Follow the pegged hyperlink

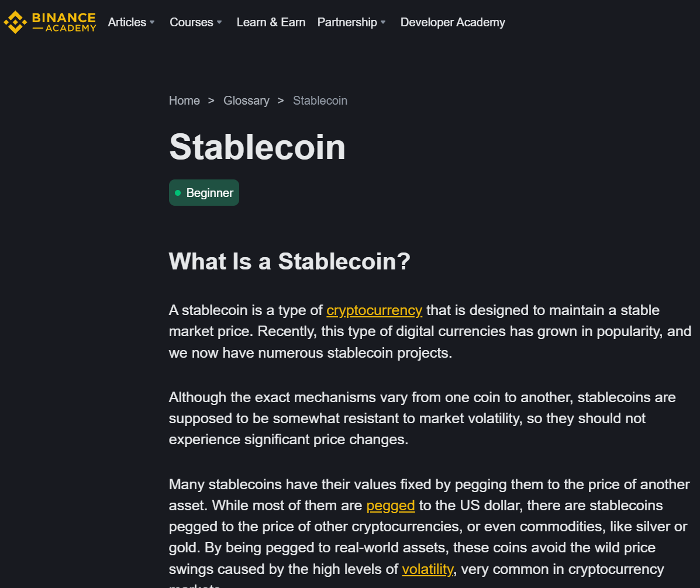click(x=391, y=506)
